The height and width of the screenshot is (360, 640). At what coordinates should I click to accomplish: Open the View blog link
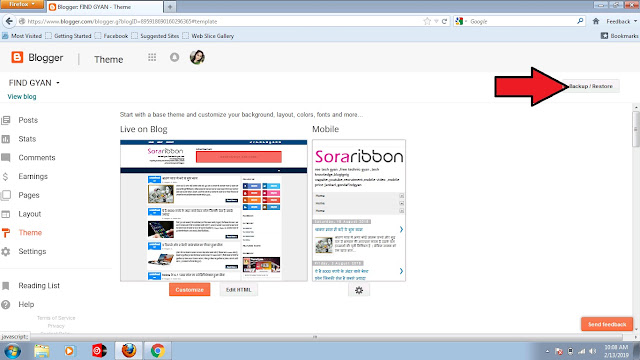(22, 97)
